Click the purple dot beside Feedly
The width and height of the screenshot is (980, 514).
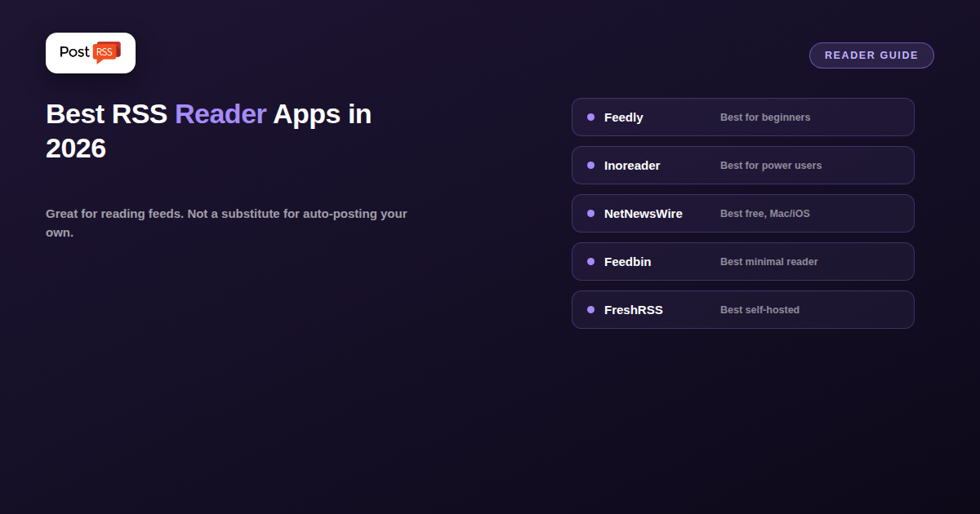click(590, 117)
